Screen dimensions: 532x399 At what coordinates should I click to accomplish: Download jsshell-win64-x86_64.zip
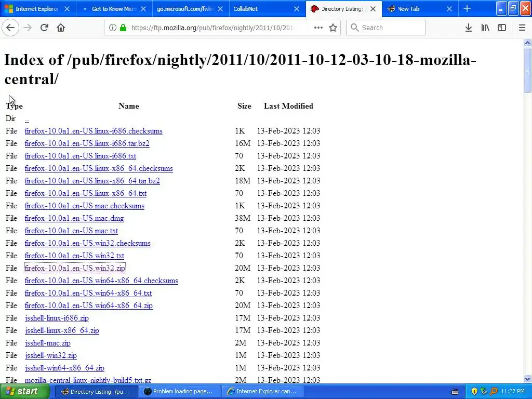point(64,368)
